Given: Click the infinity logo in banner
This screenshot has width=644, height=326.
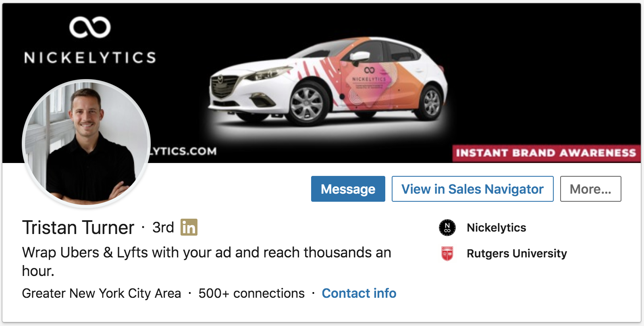Looking at the screenshot, I should 90,27.
